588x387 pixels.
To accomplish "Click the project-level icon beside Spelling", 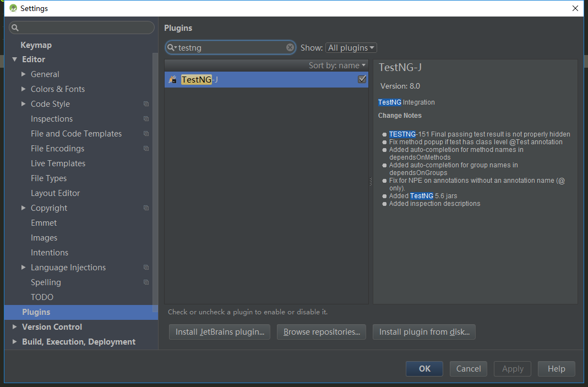I will [146, 282].
